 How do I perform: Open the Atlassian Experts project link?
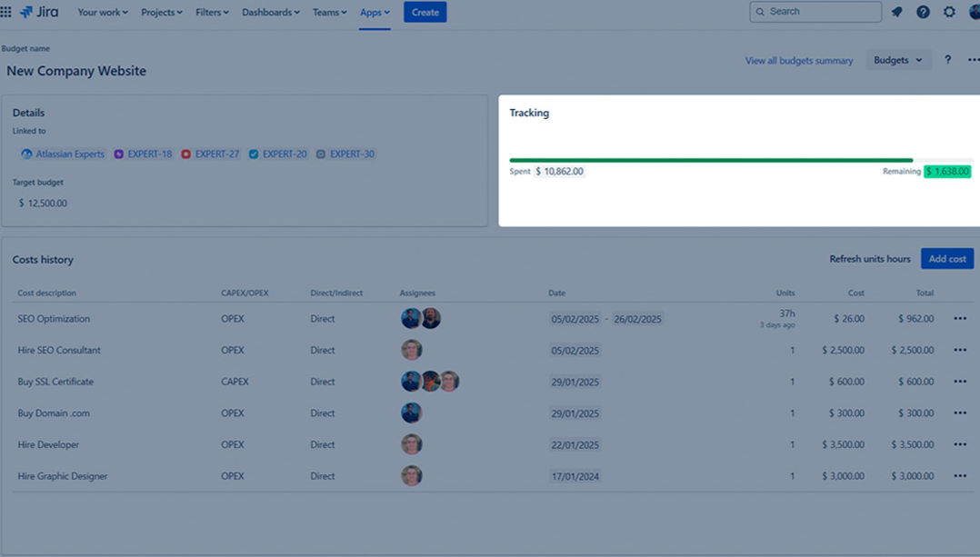coord(70,154)
